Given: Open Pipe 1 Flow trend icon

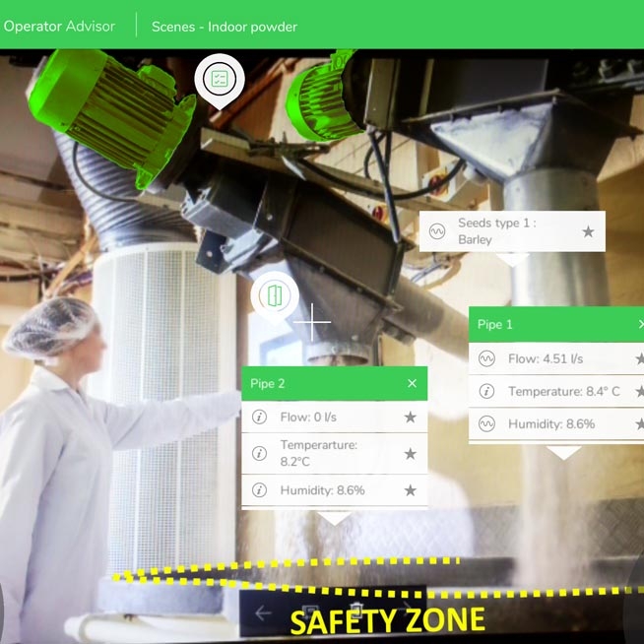Looking at the screenshot, I should 486,359.
